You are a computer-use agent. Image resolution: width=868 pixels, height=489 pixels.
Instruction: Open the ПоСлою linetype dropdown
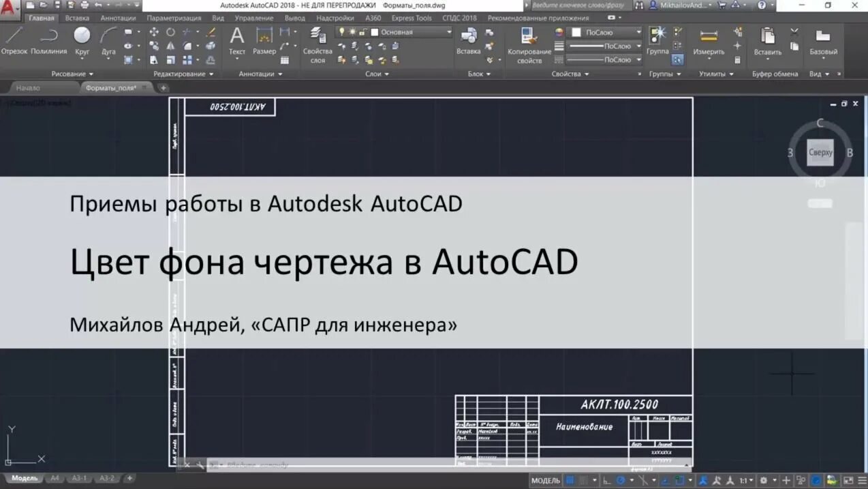(606, 59)
